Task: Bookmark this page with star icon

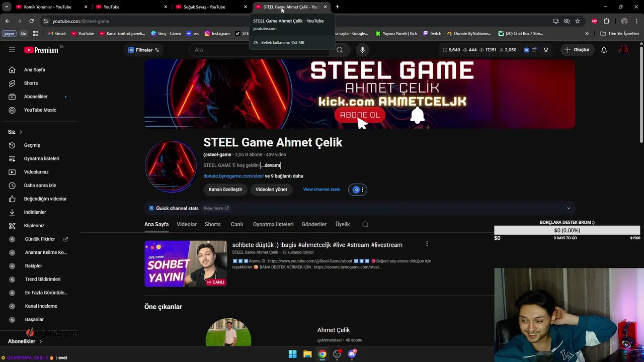Action: point(578,21)
